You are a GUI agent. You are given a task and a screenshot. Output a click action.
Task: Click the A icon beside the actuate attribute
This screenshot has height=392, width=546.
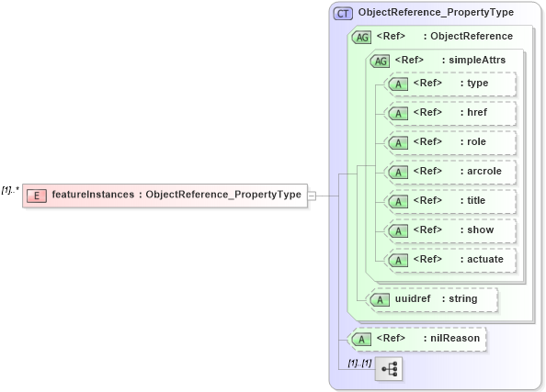pos(398,261)
